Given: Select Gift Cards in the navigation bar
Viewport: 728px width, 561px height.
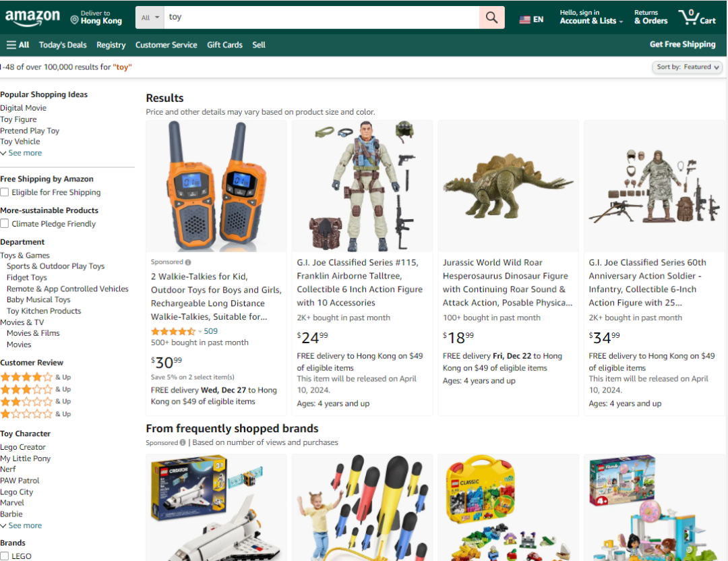Looking at the screenshot, I should (224, 45).
